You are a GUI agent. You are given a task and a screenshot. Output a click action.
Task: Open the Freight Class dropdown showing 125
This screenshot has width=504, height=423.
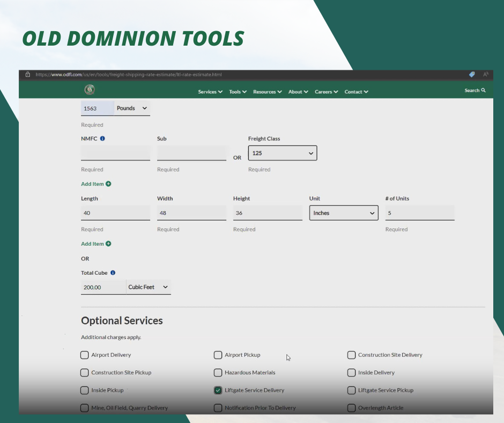click(283, 153)
